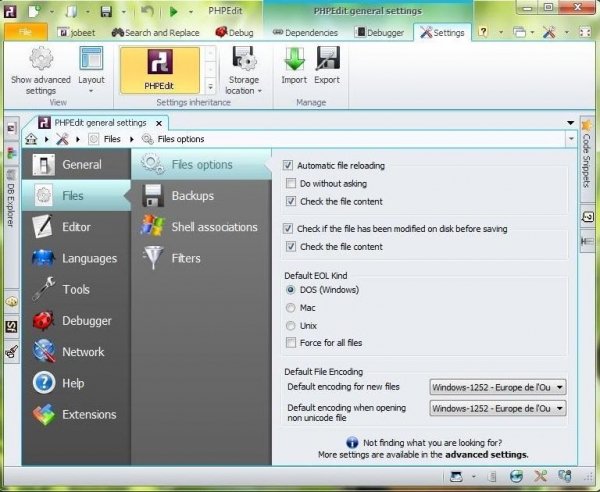The image size is (600, 492).
Task: Open the Help settings category
Action: tap(76, 383)
